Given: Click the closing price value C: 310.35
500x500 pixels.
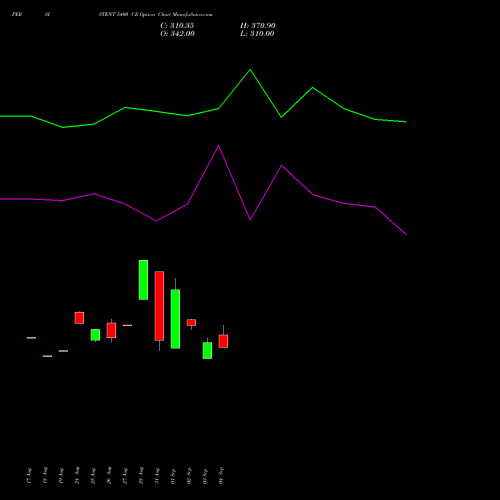Looking at the screenshot, I should point(177,26).
